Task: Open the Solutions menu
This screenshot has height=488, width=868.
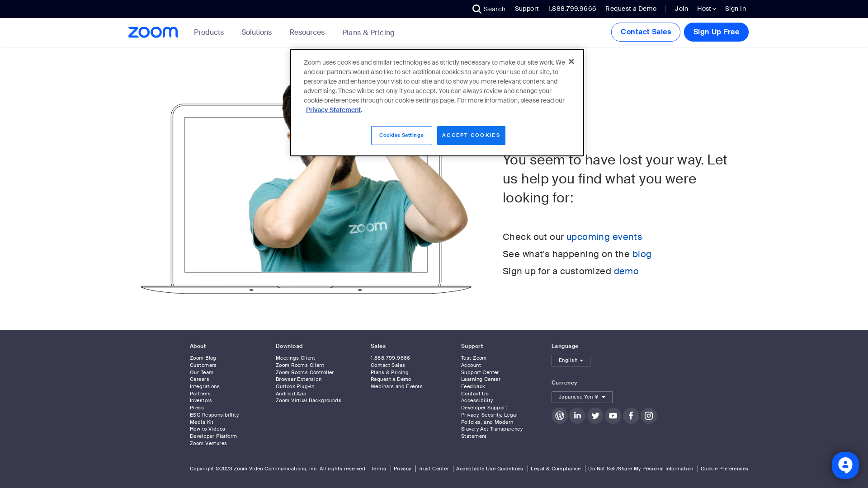Action: pos(256,33)
